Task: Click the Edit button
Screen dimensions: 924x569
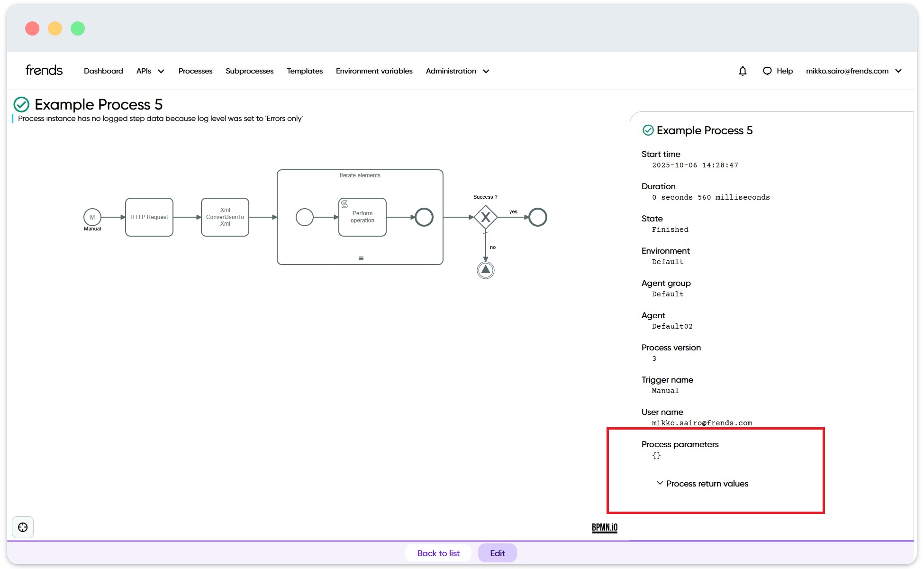Action: point(497,553)
